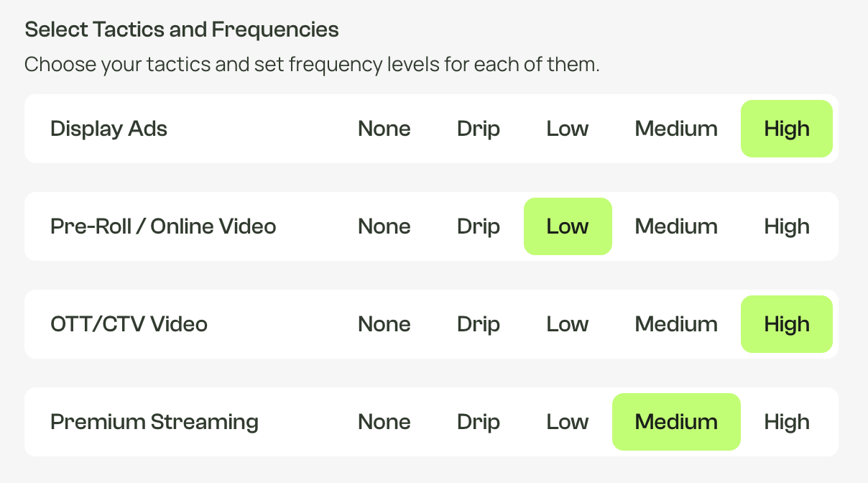Screen dimensions: 868x483
Task: Select Medium frequency for Display Ads
Action: pyautogui.click(x=676, y=129)
